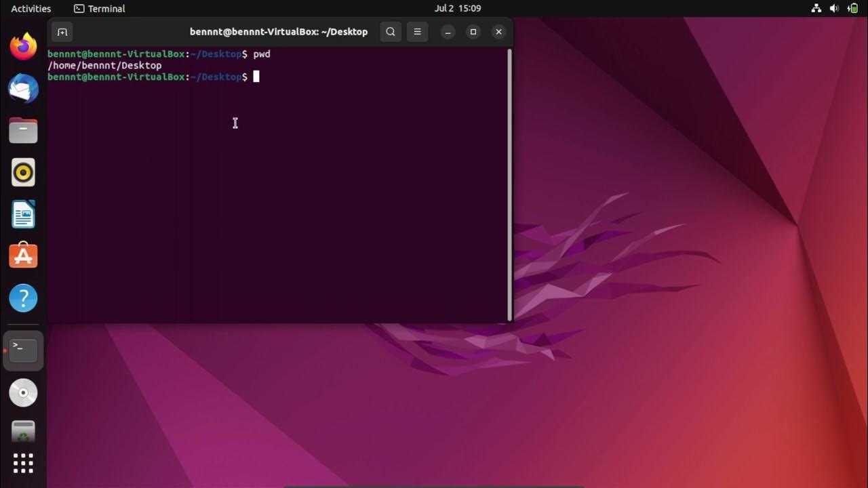Open the Trash from the dock
This screenshot has height=488, width=868.
[23, 431]
